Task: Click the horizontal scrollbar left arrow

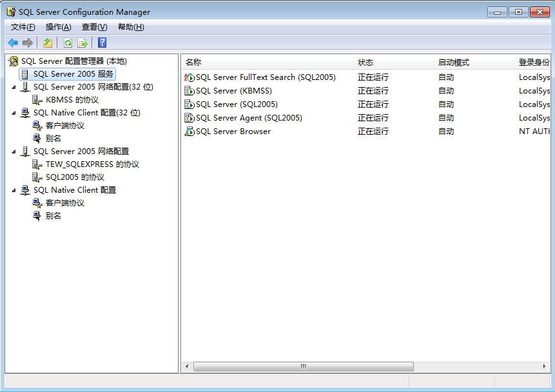Action: click(187, 366)
